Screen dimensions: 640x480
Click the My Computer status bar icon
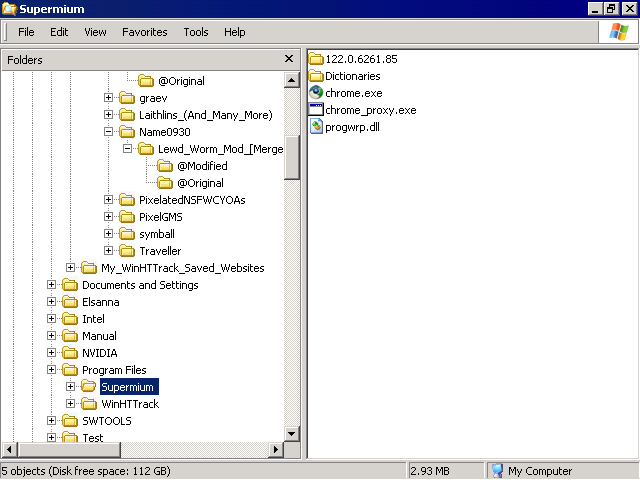[x=497, y=471]
